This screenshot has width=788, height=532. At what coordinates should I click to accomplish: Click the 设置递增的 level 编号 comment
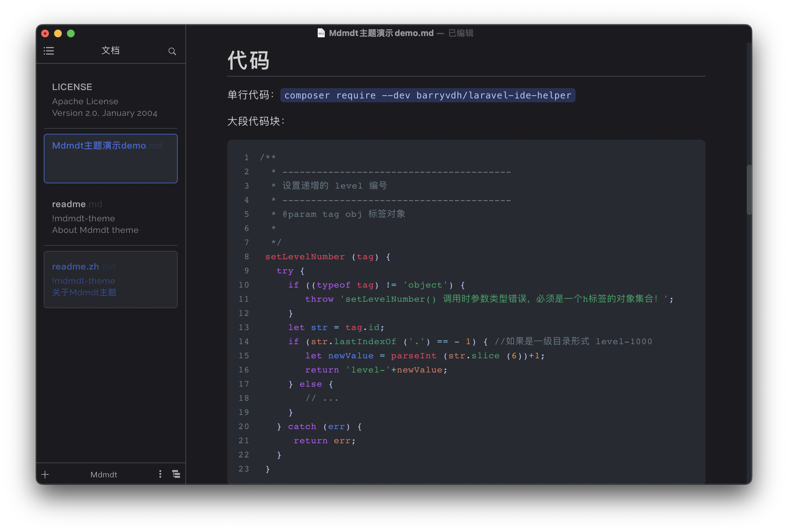pos(329,185)
